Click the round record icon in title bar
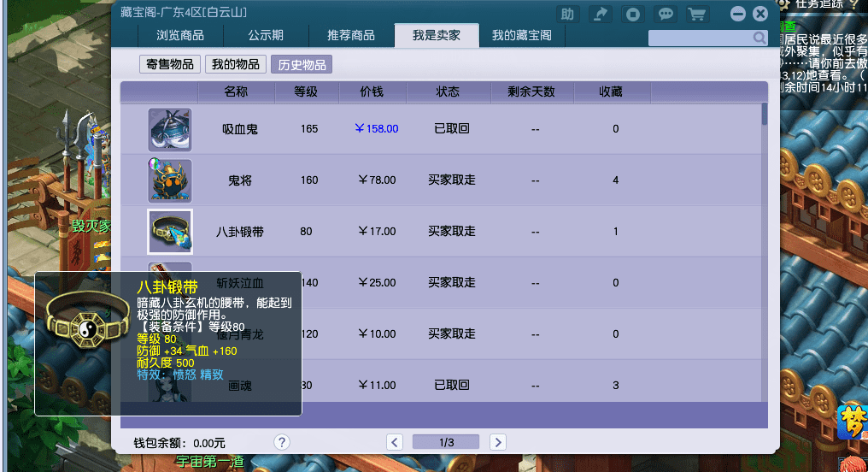This screenshot has width=868, height=472. 633,15
